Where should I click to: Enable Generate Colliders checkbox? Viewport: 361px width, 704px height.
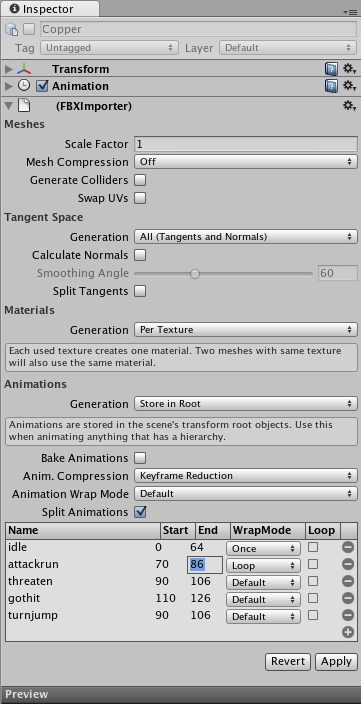[x=141, y=180]
